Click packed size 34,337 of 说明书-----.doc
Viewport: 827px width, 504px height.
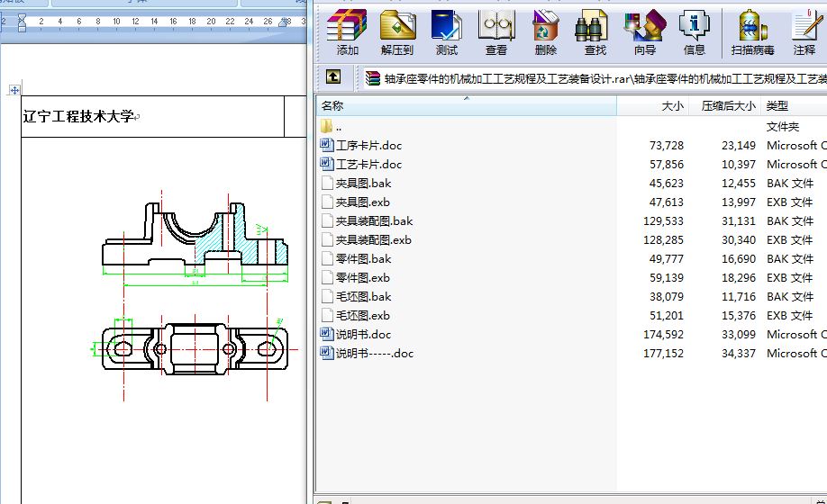tap(739, 354)
